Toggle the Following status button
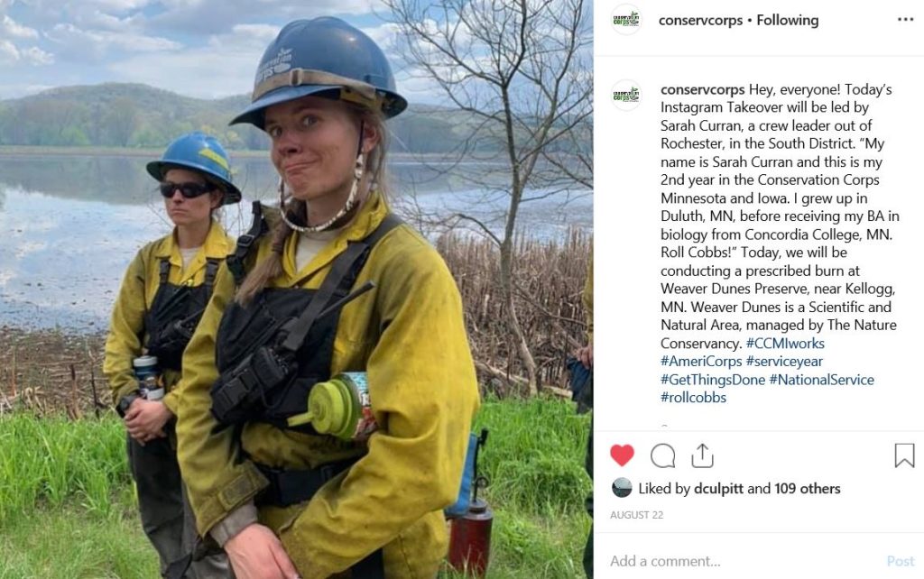The image size is (924, 579). coord(787,20)
